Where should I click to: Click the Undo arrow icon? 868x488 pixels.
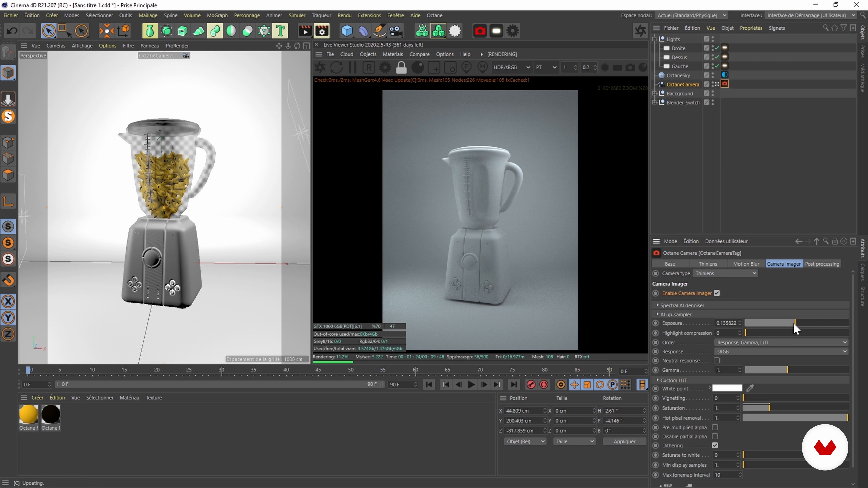[12, 31]
